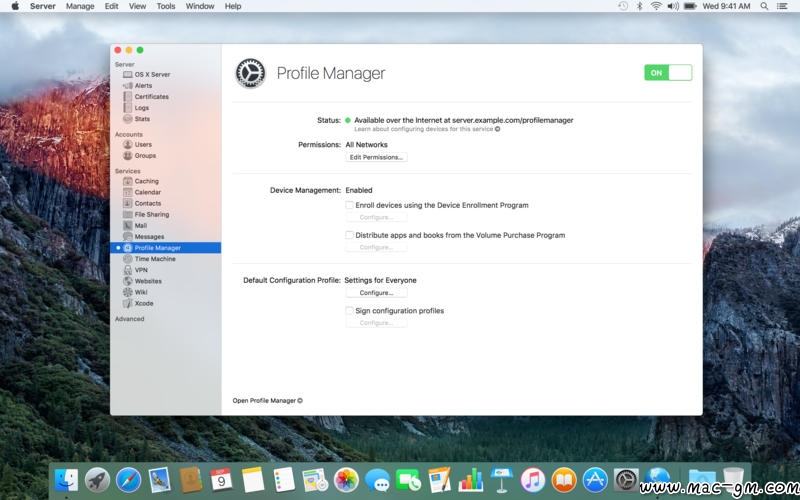
Task: Open the Mail stamp icon in the Dock
Action: click(160, 480)
